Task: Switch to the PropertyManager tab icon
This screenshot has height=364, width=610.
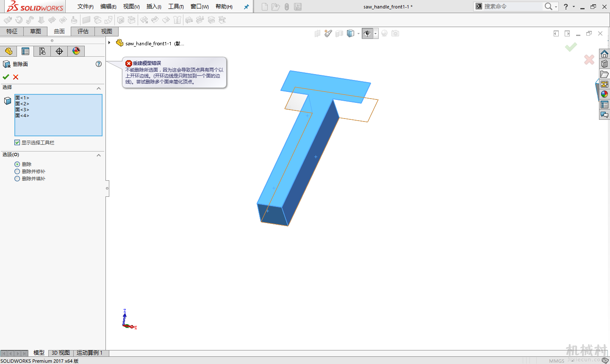Action: coord(25,51)
